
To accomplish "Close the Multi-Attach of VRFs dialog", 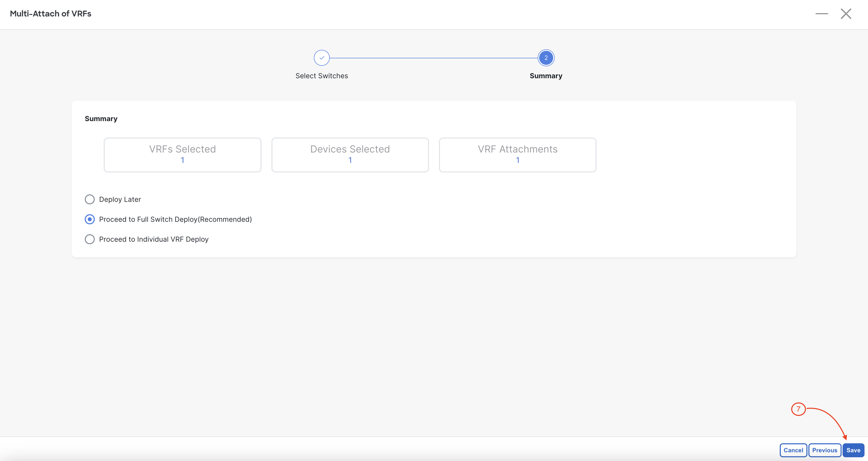I will tap(846, 14).
